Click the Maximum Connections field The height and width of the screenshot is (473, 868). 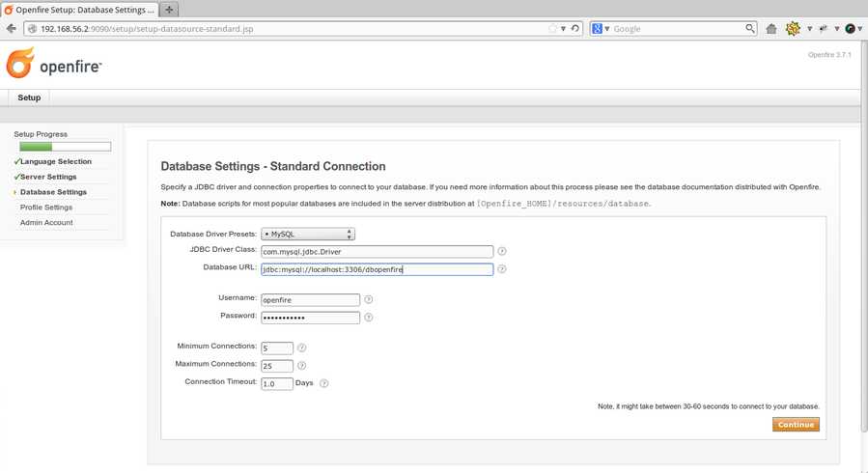coord(277,366)
